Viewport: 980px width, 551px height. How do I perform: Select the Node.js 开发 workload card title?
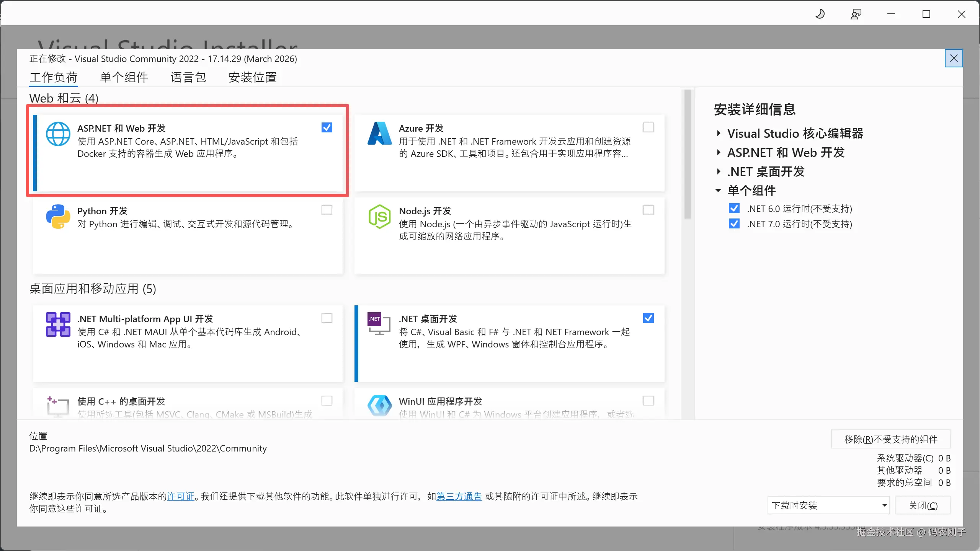425,211
